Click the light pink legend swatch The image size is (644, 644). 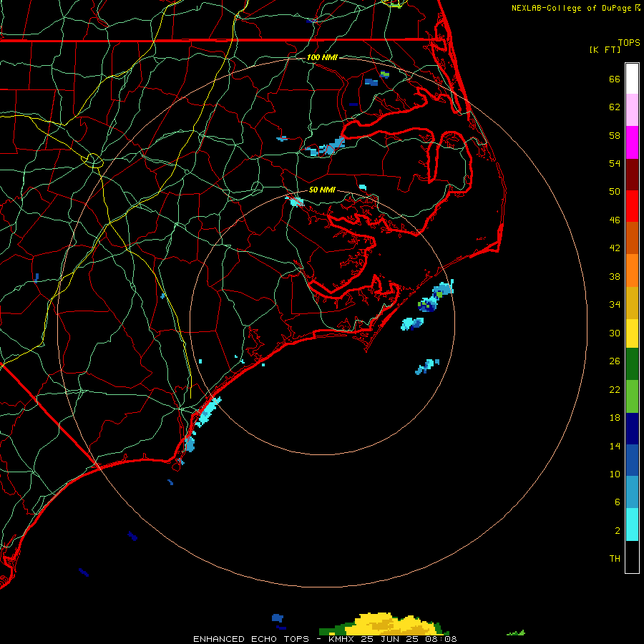pyautogui.click(x=632, y=109)
